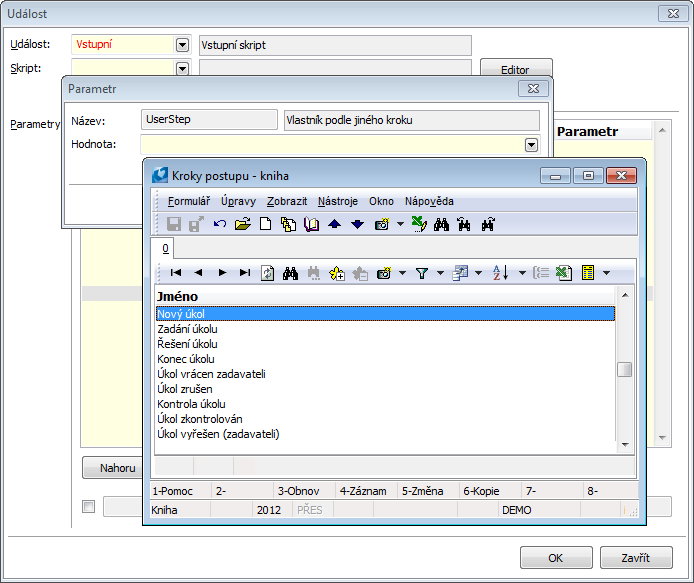Image resolution: width=694 pixels, height=583 pixels.
Task: Click the list scrollbar down arrow
Action: (625, 444)
